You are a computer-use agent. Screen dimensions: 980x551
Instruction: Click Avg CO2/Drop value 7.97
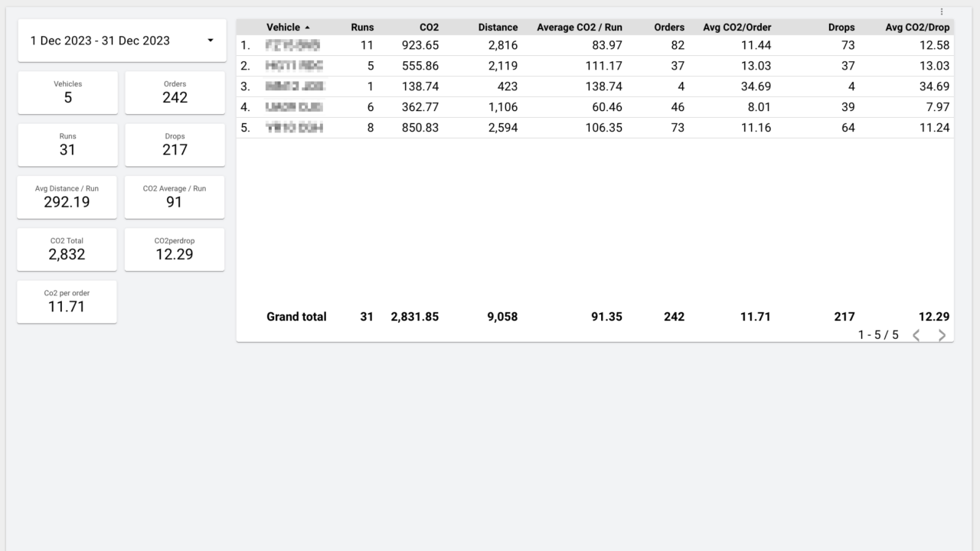(x=937, y=107)
